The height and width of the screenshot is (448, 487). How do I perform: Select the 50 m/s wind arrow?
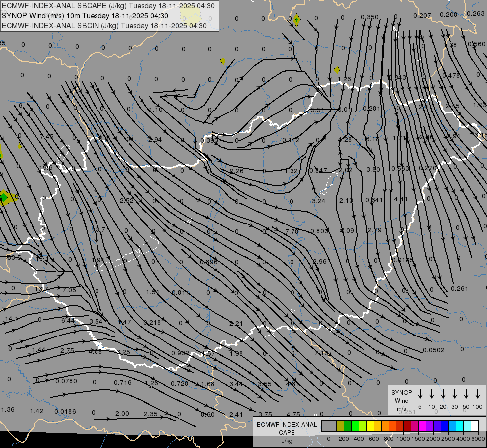[466, 394]
